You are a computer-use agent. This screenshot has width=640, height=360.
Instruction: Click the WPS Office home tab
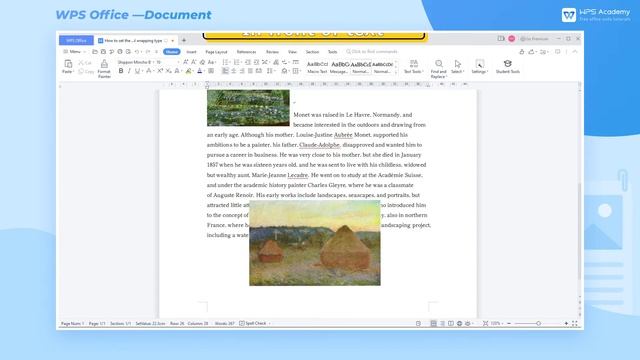click(76, 40)
